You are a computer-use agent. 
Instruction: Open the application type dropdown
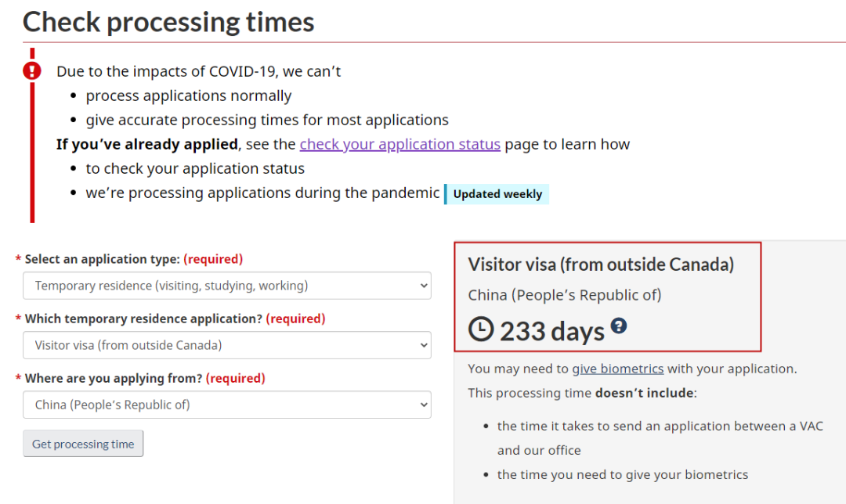pos(227,286)
